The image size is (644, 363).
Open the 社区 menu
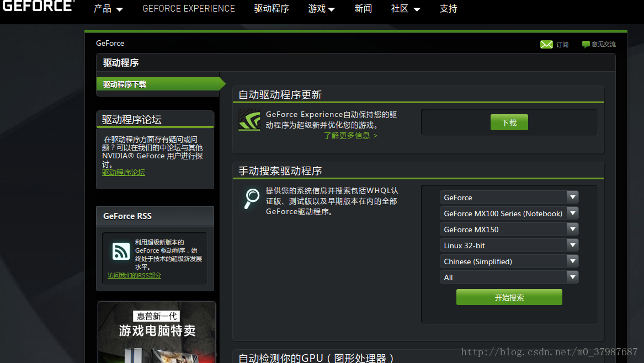point(406,9)
